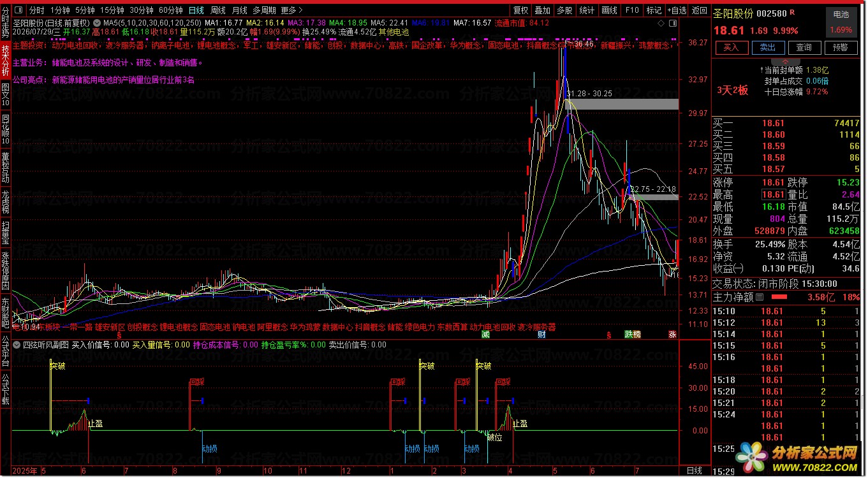Image resolution: width=868 pixels, height=478 pixels.
Task: Click the 财 marker on the chart timeline
Action: click(x=541, y=334)
